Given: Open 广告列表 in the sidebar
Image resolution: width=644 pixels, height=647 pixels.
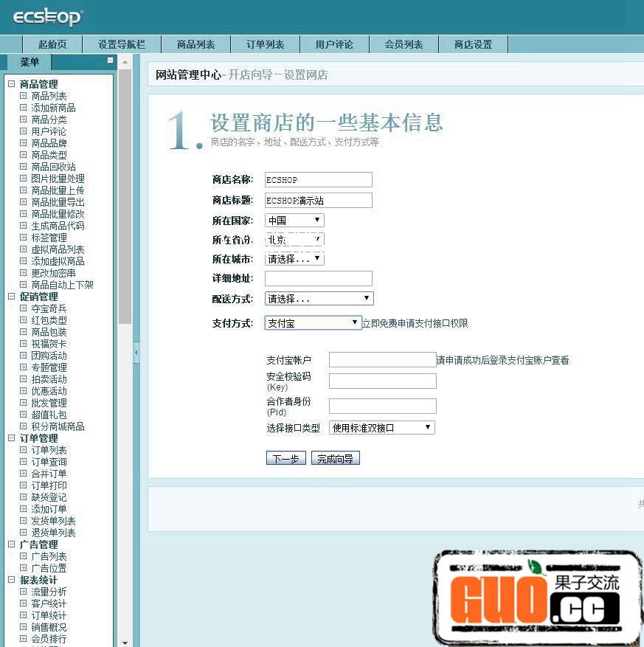Looking at the screenshot, I should pos(49,556).
